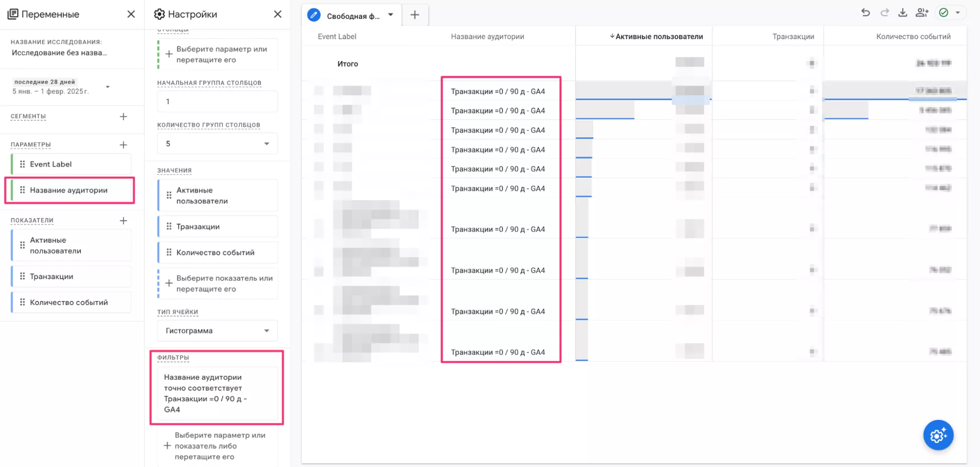Add a new parameter with plus icon

click(x=123, y=145)
